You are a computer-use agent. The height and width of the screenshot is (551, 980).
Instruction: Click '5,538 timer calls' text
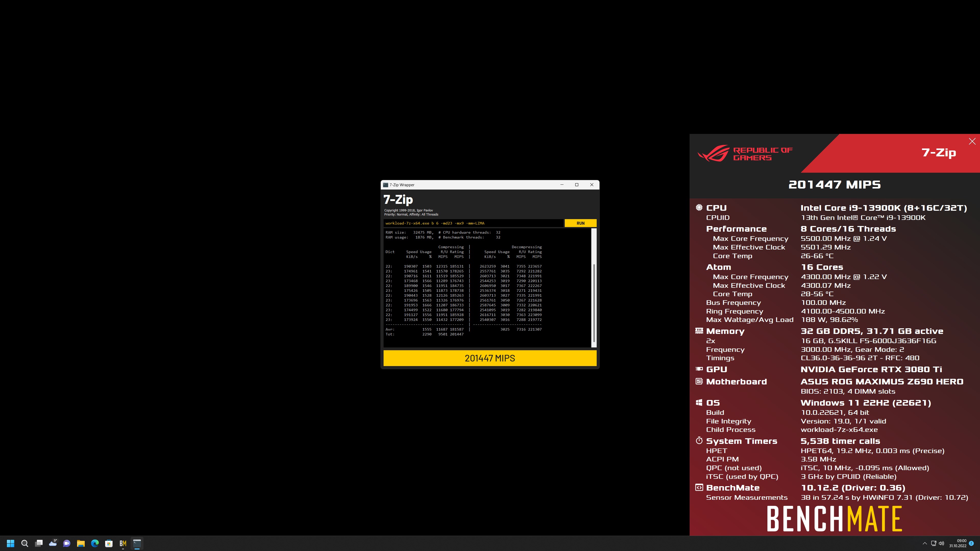coord(840,441)
